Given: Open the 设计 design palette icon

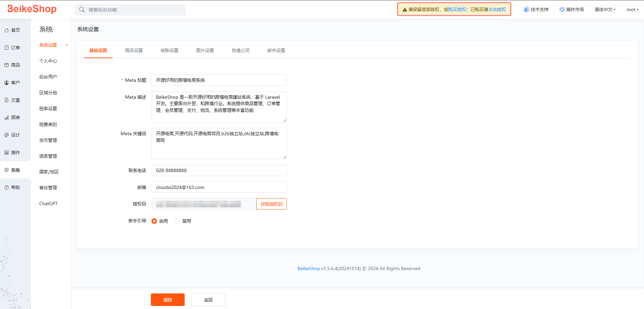Looking at the screenshot, I should pos(6,135).
